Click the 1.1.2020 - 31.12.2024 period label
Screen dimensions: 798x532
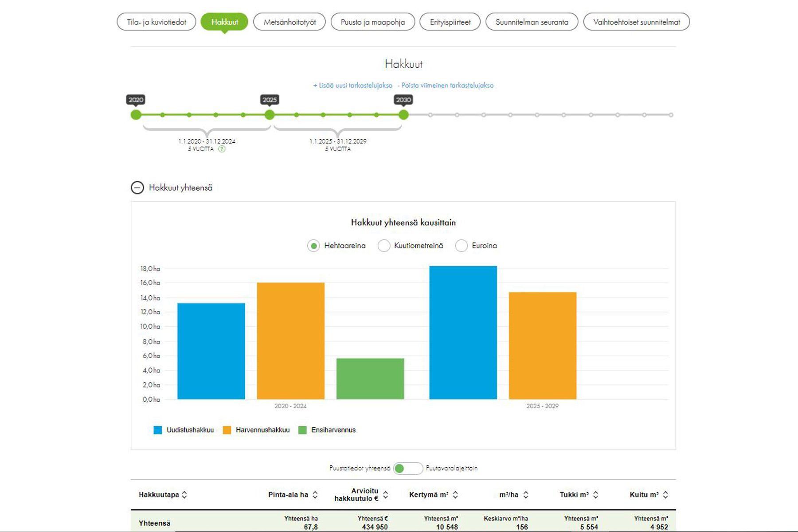[x=207, y=141]
